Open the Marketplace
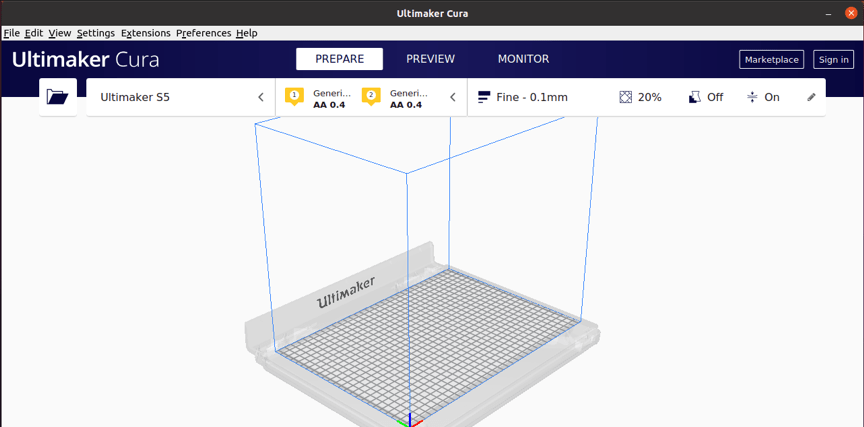 (771, 60)
